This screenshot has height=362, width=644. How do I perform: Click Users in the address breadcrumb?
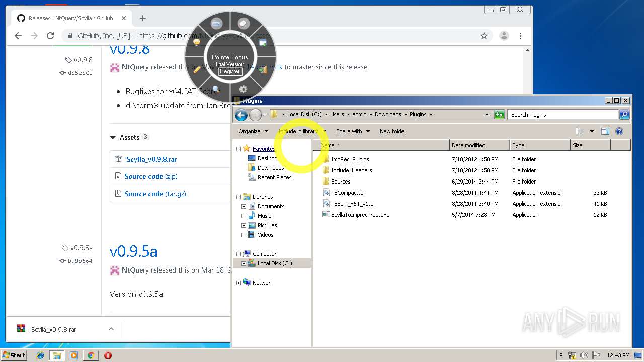tap(337, 114)
